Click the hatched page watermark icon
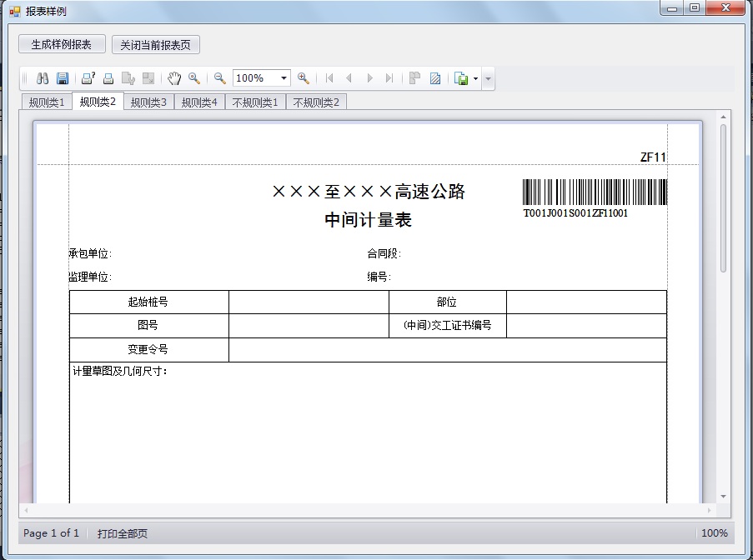This screenshot has height=560, width=753. click(x=435, y=78)
